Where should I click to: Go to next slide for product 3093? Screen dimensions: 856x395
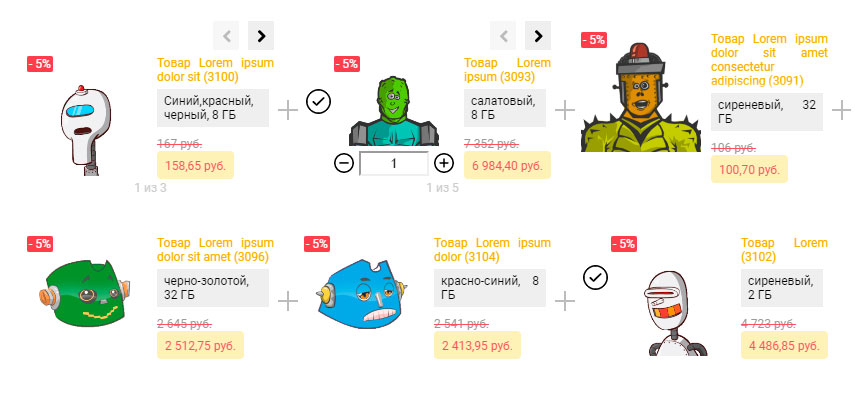(538, 35)
